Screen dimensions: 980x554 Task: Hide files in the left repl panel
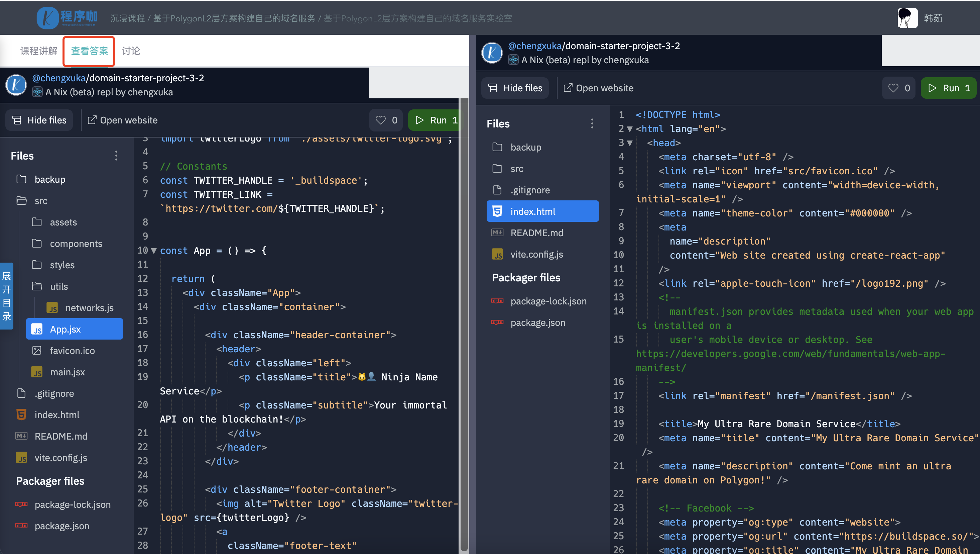(39, 120)
